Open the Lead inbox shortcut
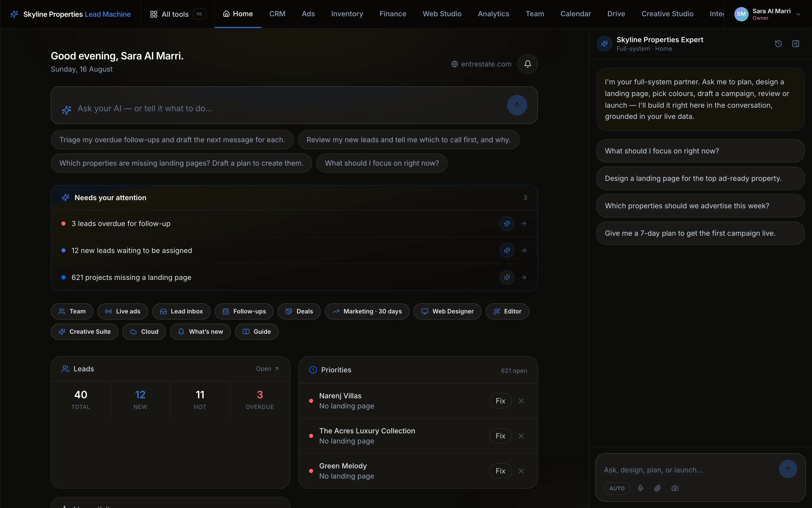812x508 pixels. 181,311
